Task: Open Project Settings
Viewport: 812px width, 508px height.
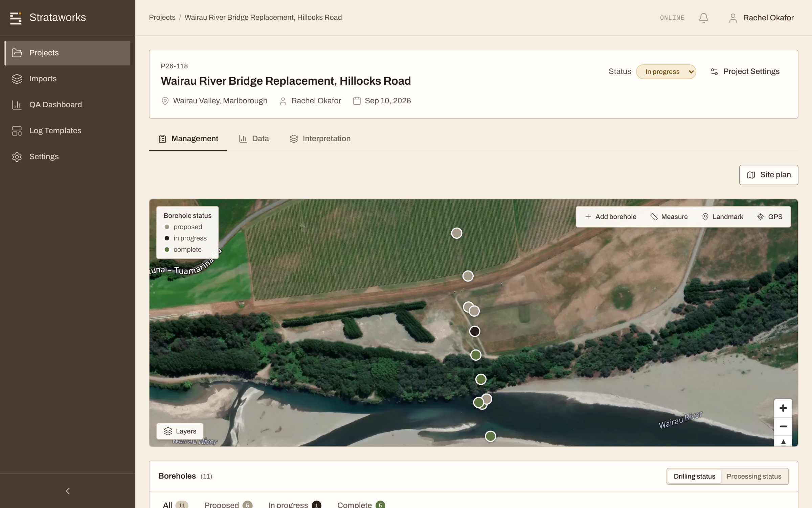Action: click(x=745, y=72)
